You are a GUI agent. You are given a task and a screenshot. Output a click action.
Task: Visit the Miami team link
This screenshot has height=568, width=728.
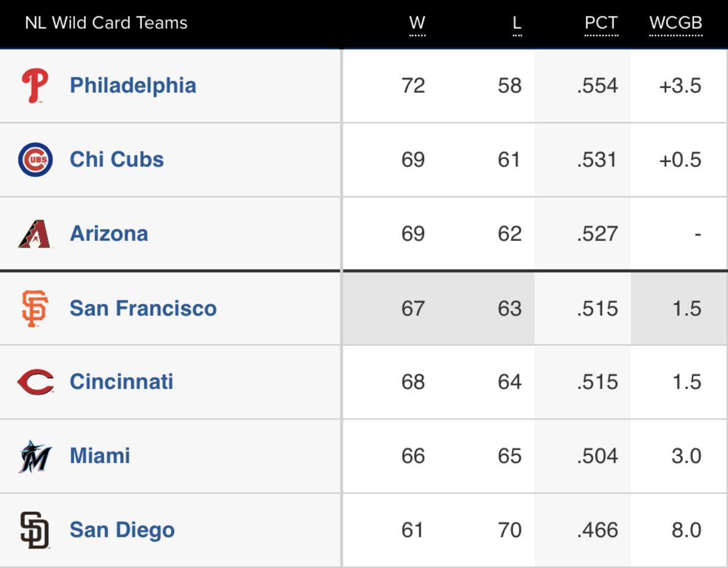[x=99, y=456]
